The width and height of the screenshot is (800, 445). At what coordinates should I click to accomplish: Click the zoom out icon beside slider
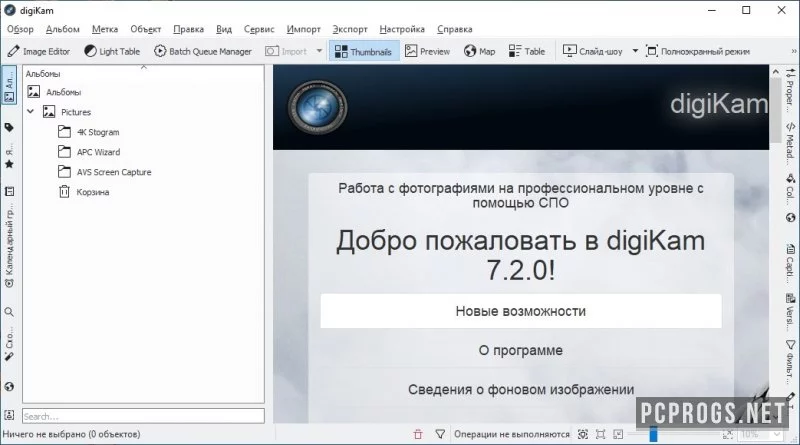coord(618,434)
